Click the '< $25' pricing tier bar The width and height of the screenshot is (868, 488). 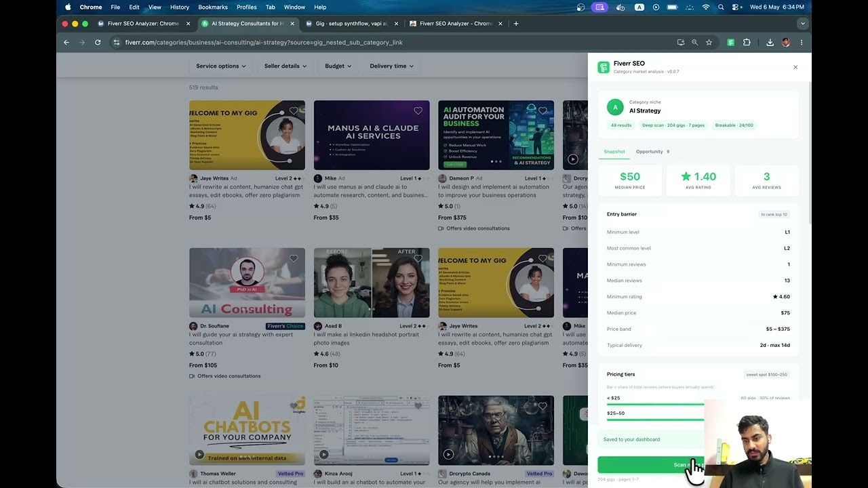pos(655,405)
